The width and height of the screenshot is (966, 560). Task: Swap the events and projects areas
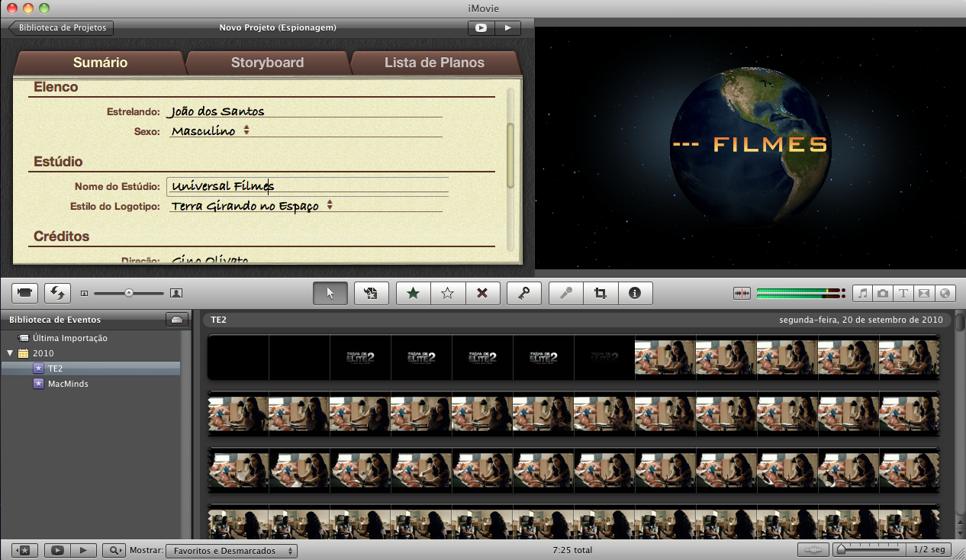[x=57, y=293]
